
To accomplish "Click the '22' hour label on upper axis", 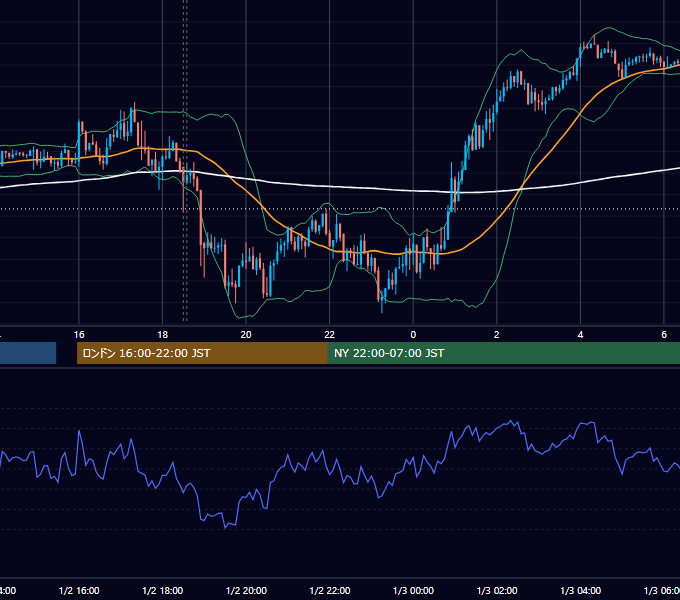I will click(x=330, y=335).
